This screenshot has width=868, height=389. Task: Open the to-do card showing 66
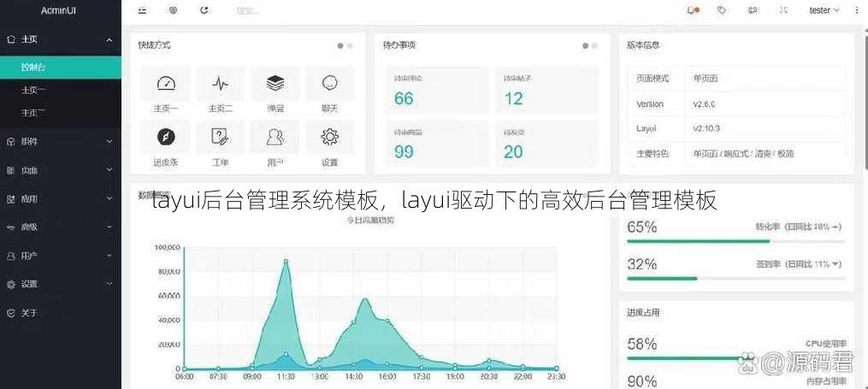pos(437,90)
